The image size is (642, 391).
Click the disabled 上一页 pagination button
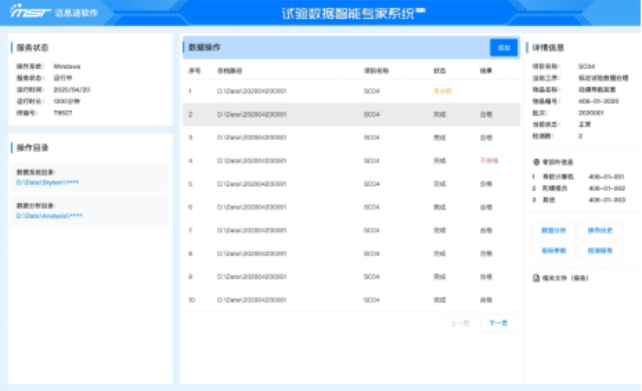click(x=460, y=323)
